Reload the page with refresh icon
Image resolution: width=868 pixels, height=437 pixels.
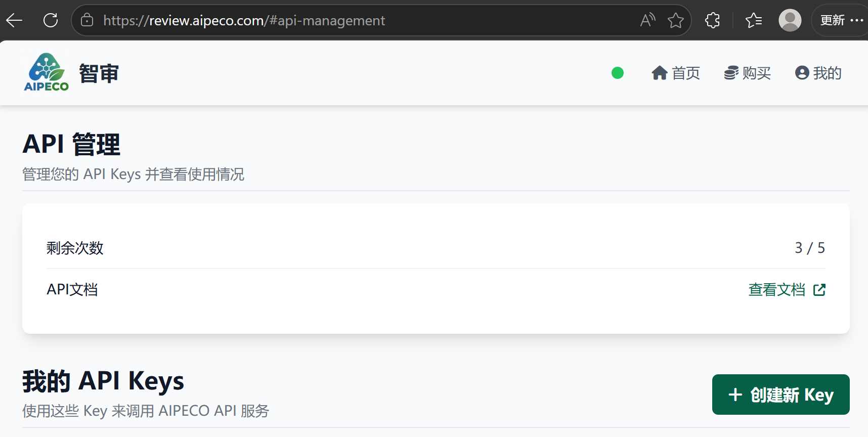click(51, 20)
